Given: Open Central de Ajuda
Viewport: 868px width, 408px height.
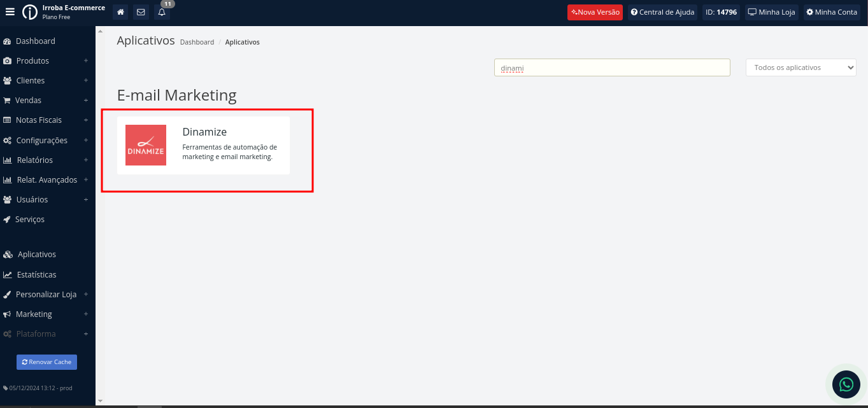Looking at the screenshot, I should coord(662,12).
